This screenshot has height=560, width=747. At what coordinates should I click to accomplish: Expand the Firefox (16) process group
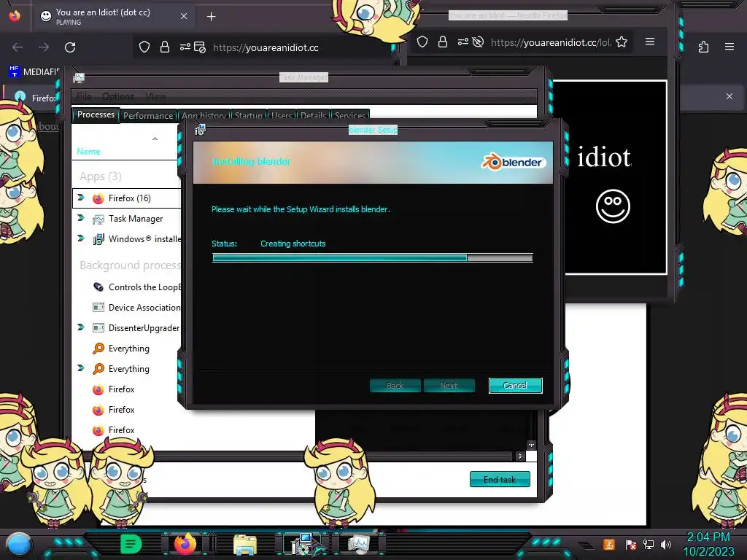[81, 198]
